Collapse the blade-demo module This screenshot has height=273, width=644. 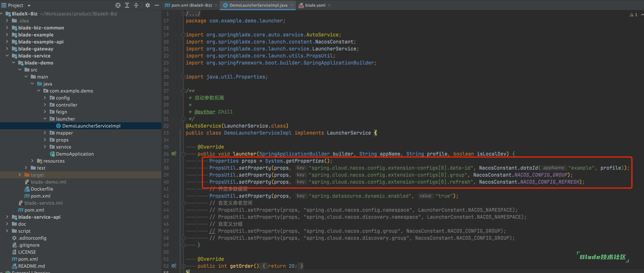click(13, 63)
